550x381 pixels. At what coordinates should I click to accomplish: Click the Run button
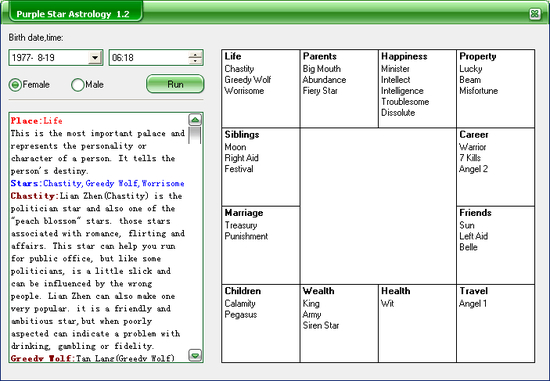click(x=175, y=84)
